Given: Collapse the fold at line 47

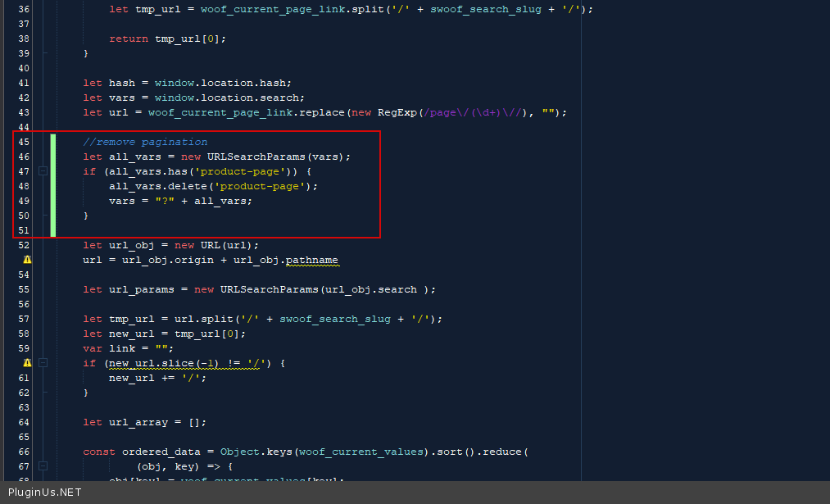Looking at the screenshot, I should coord(43,171).
